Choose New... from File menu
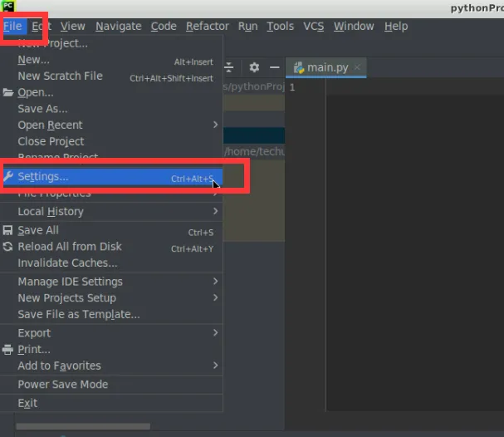 click(111, 60)
